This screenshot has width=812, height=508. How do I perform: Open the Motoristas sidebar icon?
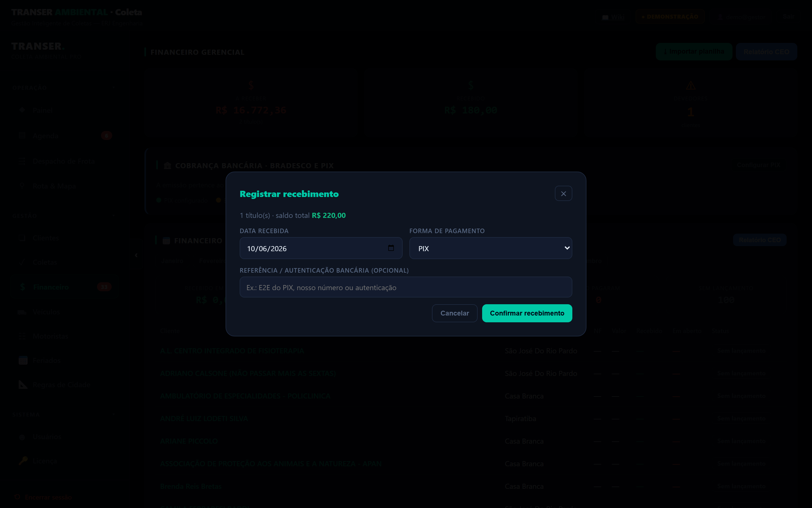[x=22, y=336]
